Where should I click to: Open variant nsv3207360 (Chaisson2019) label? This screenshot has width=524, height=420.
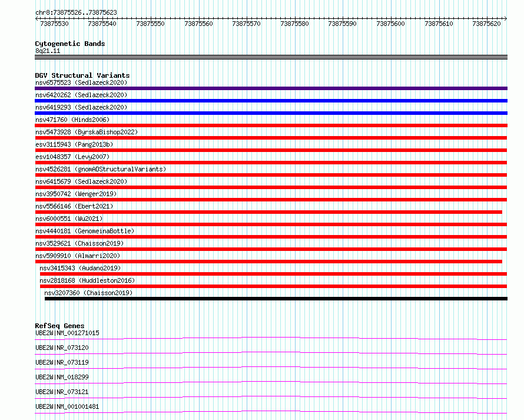click(88, 293)
